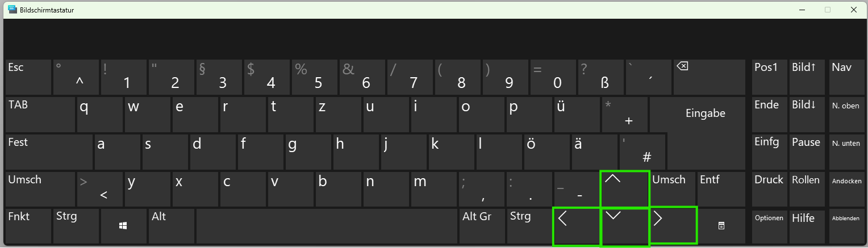Click the Bildschirmtastatur title bar icon
The height and width of the screenshot is (248, 868).
[x=12, y=10]
